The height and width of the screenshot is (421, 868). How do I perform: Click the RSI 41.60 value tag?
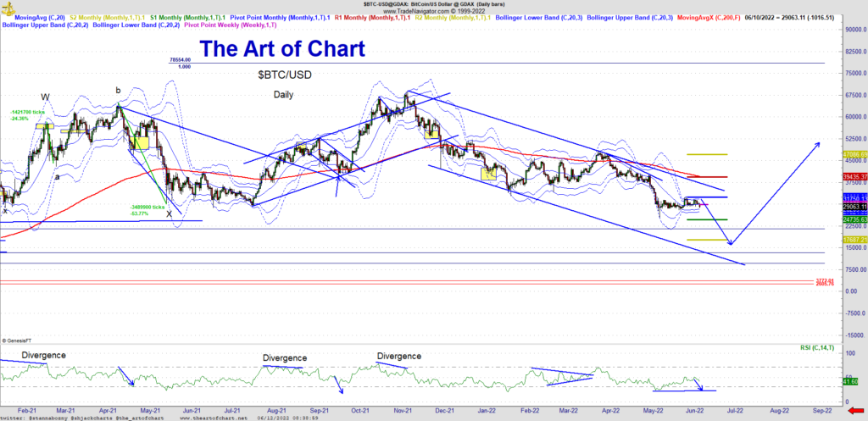(x=852, y=383)
